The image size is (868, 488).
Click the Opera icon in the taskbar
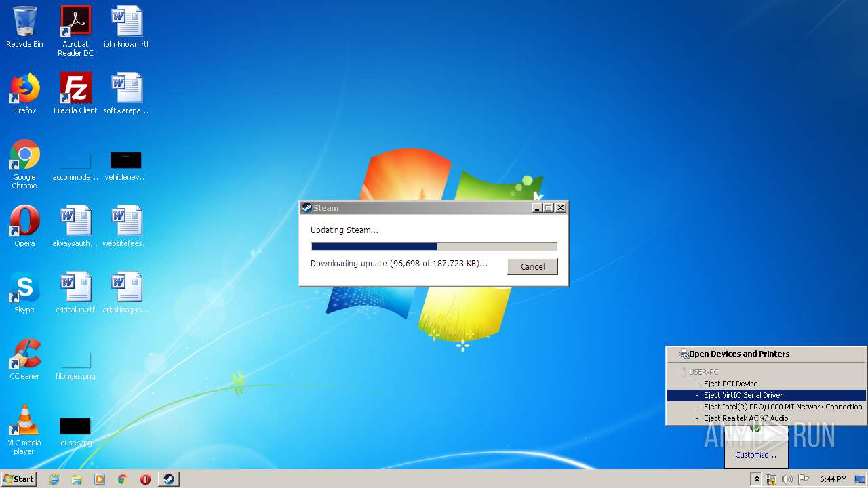[x=145, y=479]
